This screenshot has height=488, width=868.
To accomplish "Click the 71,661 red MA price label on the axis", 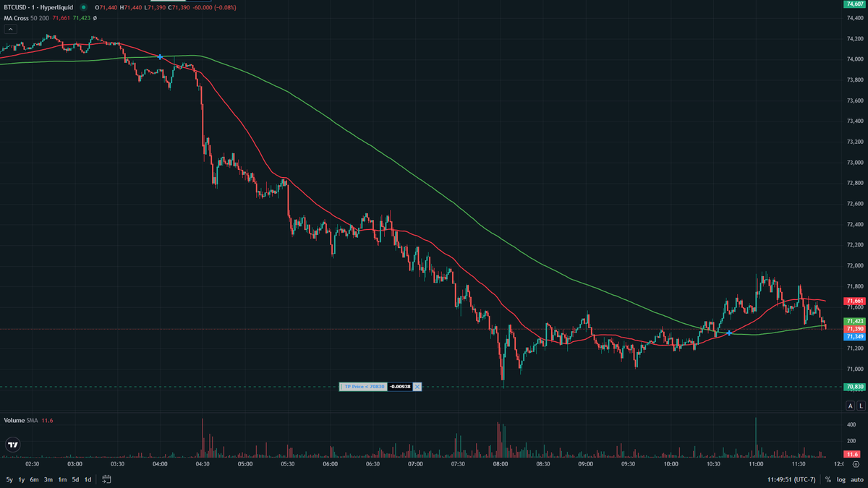I will pyautogui.click(x=855, y=301).
